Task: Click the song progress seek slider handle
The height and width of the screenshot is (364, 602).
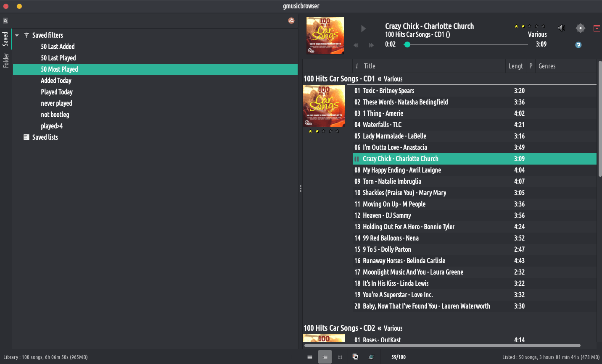Action: pos(407,45)
